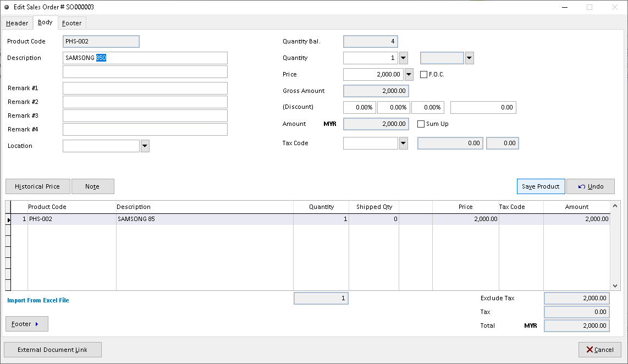Expand the Location dropdown
Image resolution: width=628 pixels, height=364 pixels.
tap(145, 146)
